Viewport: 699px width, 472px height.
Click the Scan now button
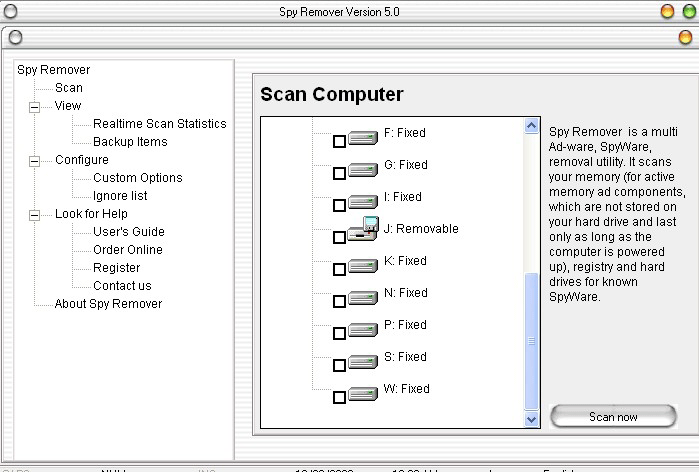point(613,417)
